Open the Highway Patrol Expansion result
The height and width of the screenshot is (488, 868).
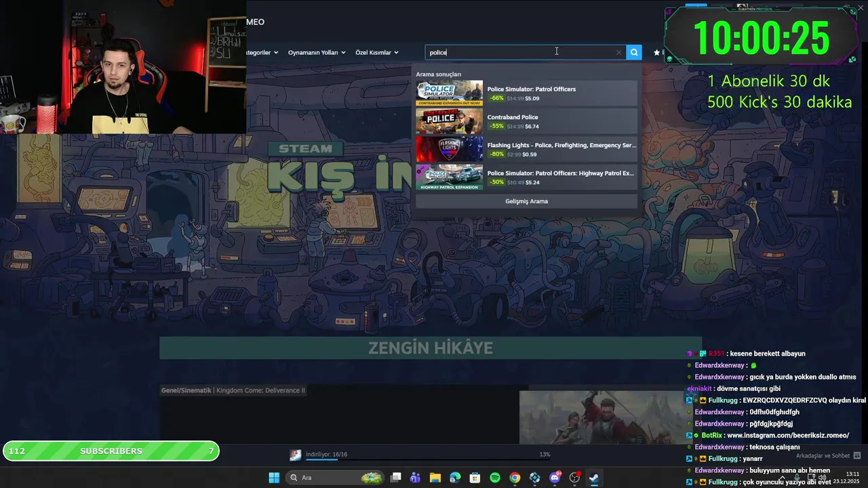[x=526, y=178]
